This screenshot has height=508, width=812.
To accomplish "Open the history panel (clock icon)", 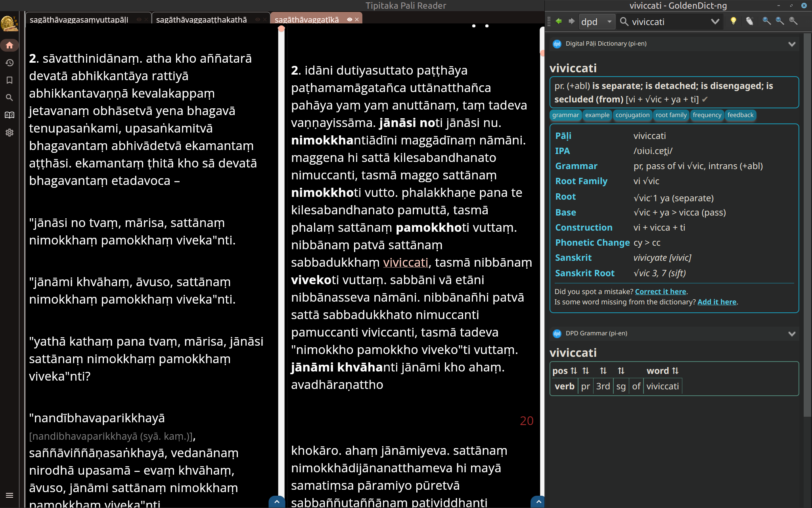I will (10, 63).
